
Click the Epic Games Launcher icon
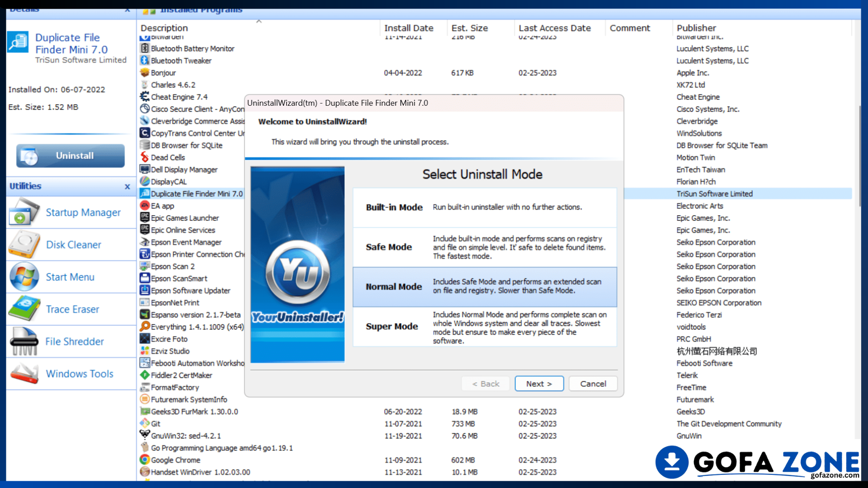pyautogui.click(x=145, y=218)
